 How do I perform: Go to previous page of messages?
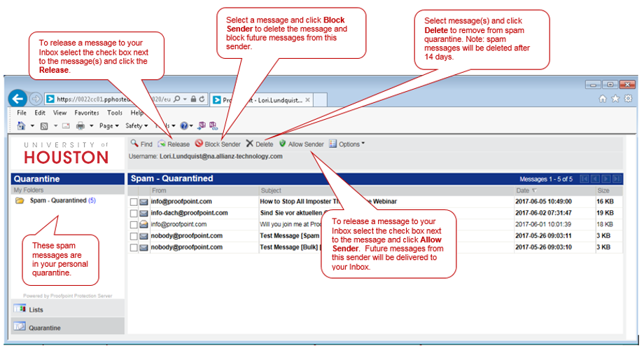coord(595,179)
